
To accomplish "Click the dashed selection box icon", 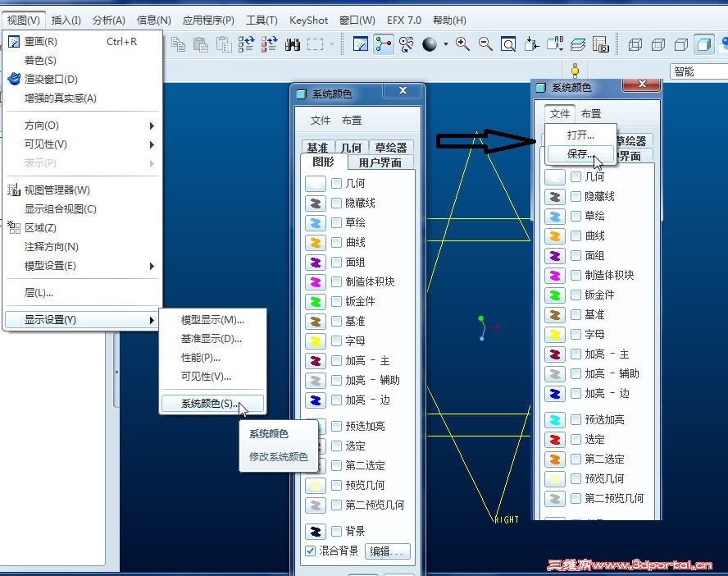I will coord(316,44).
